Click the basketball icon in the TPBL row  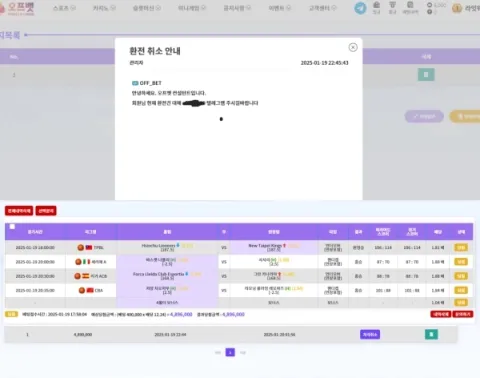click(80, 248)
